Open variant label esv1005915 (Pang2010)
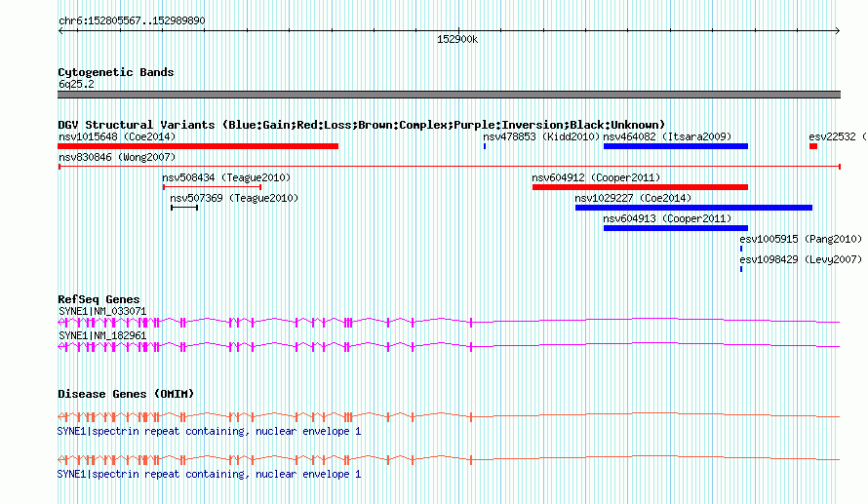This screenshot has height=504, width=868. tap(801, 239)
